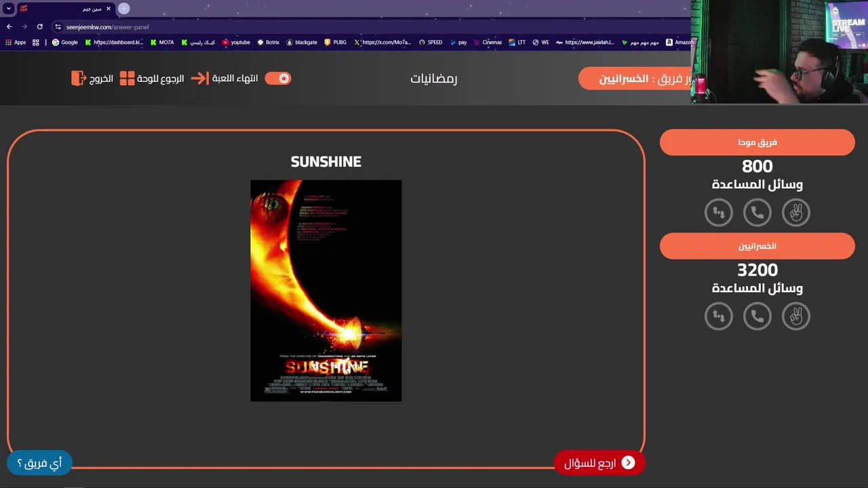Select the الخسرانين team header in the score panel
Image resolution: width=868 pixels, height=488 pixels.
(757, 246)
